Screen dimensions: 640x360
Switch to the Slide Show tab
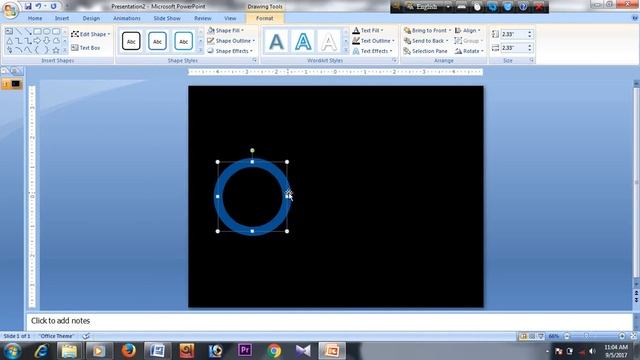point(167,18)
